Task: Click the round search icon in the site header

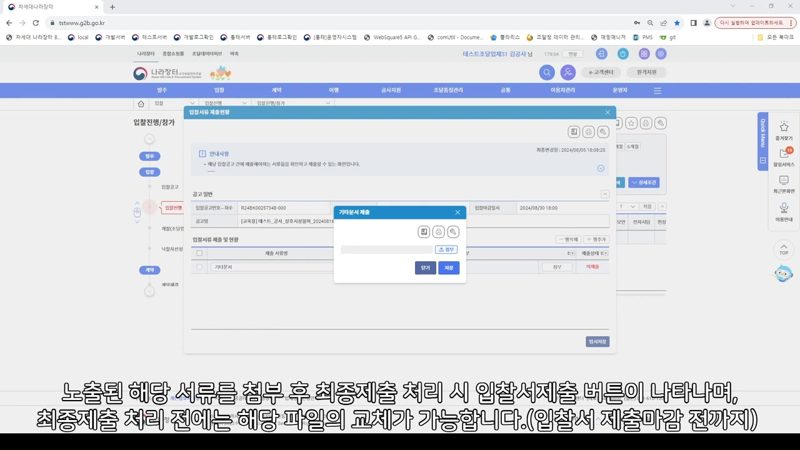Action: [x=547, y=72]
